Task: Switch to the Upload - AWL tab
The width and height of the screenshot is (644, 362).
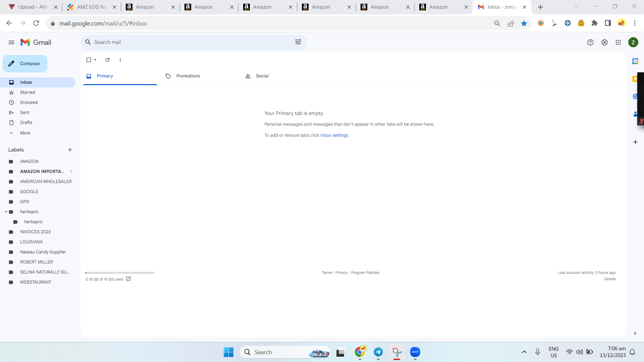Action: (33, 7)
